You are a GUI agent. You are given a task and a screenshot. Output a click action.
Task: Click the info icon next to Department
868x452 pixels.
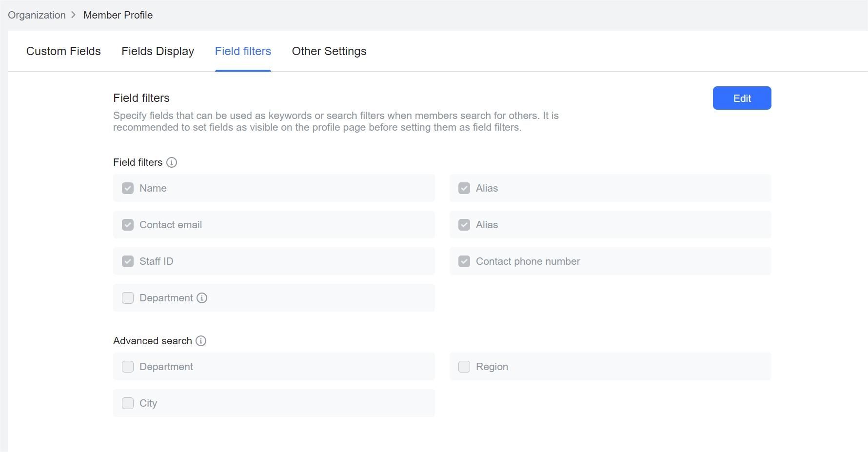pos(202,297)
